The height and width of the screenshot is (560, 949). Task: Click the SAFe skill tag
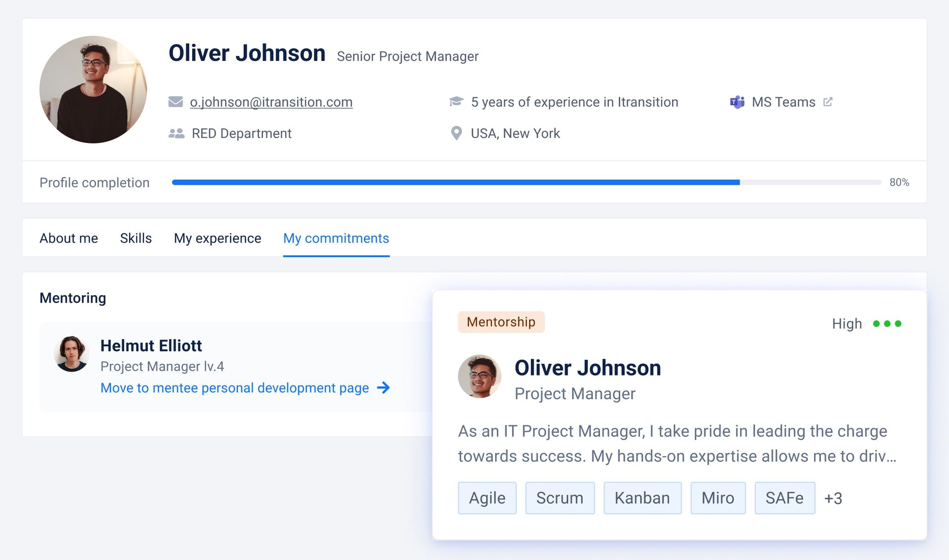click(x=784, y=497)
